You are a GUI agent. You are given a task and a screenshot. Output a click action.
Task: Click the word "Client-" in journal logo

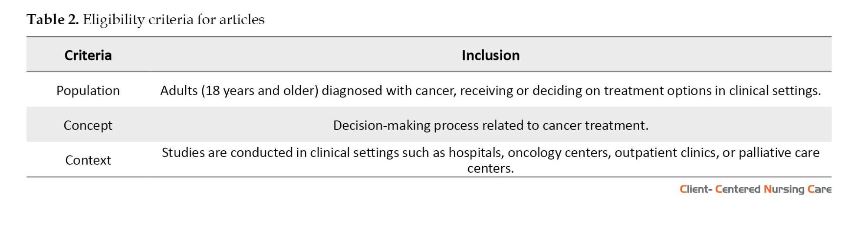pos(696,189)
